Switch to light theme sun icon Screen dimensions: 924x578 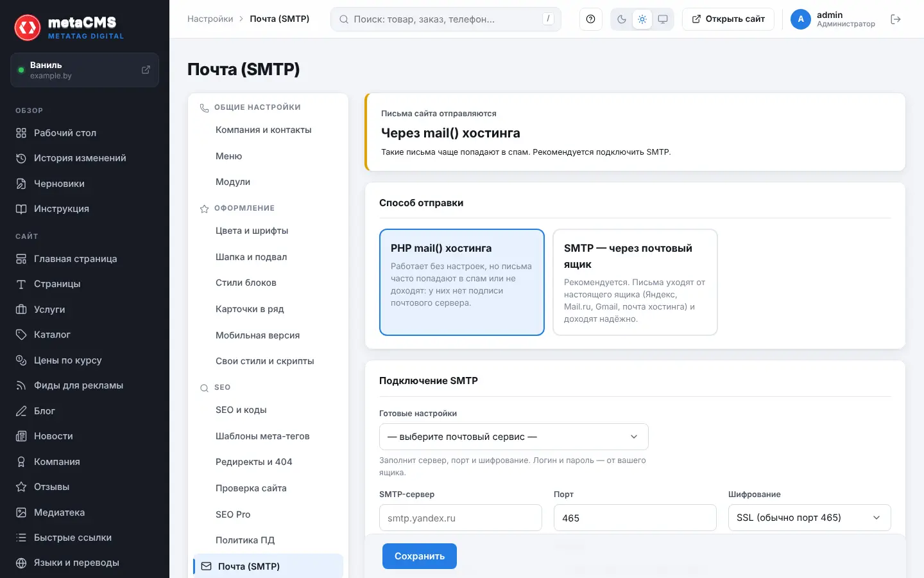642,19
